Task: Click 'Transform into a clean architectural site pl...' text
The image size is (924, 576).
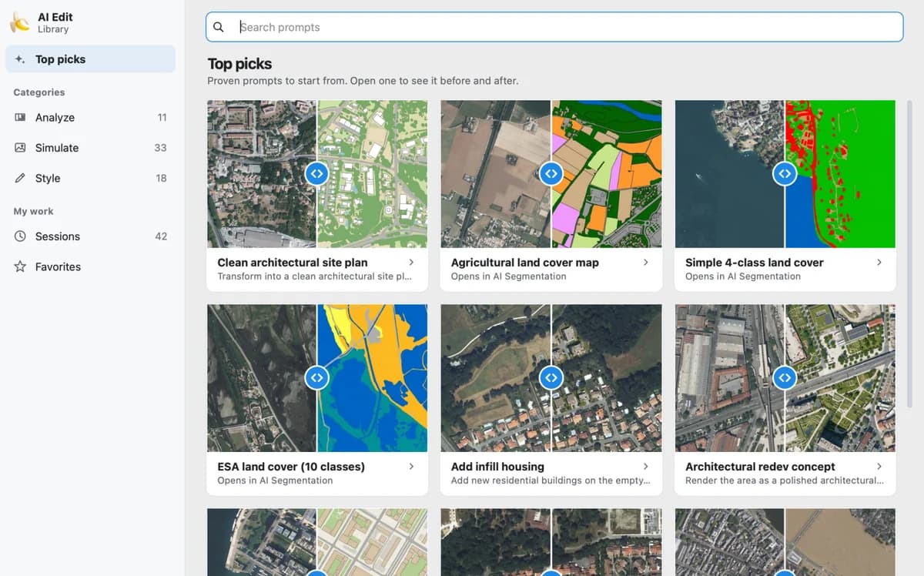Action: [313, 276]
